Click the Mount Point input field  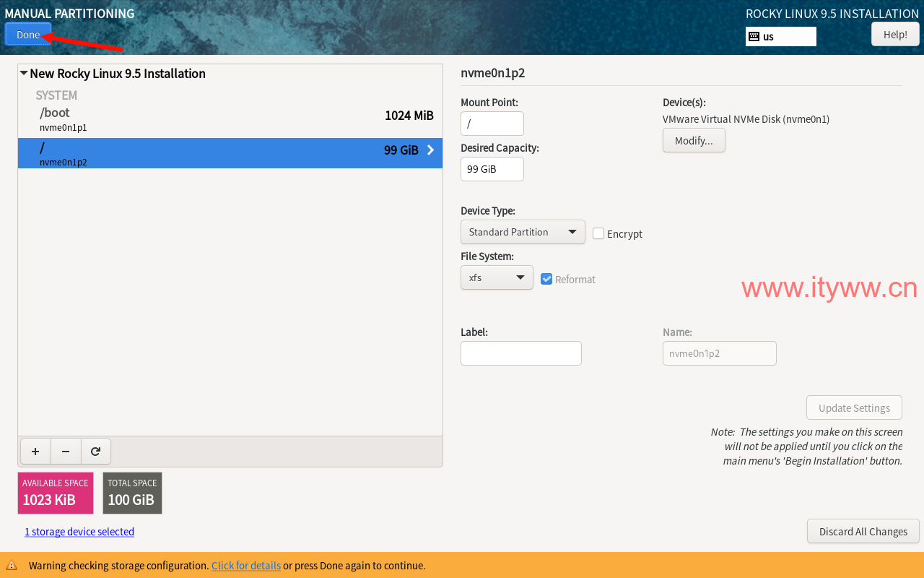[x=492, y=124]
